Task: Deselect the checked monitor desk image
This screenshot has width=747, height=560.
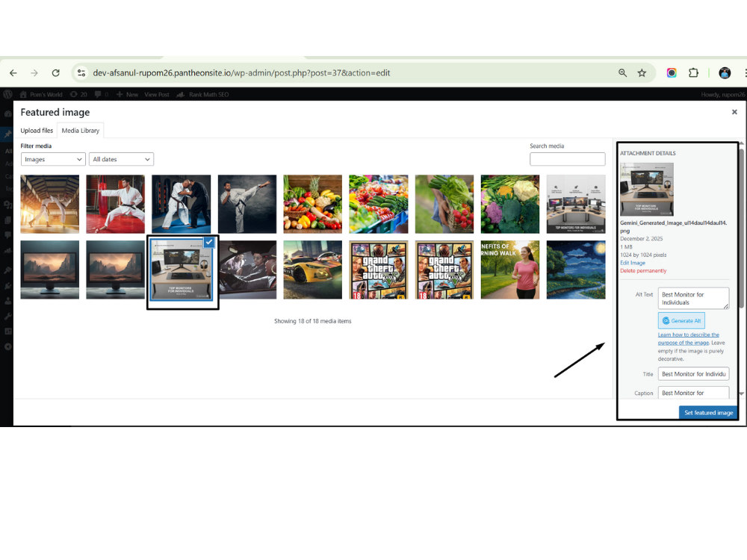Action: click(x=208, y=243)
